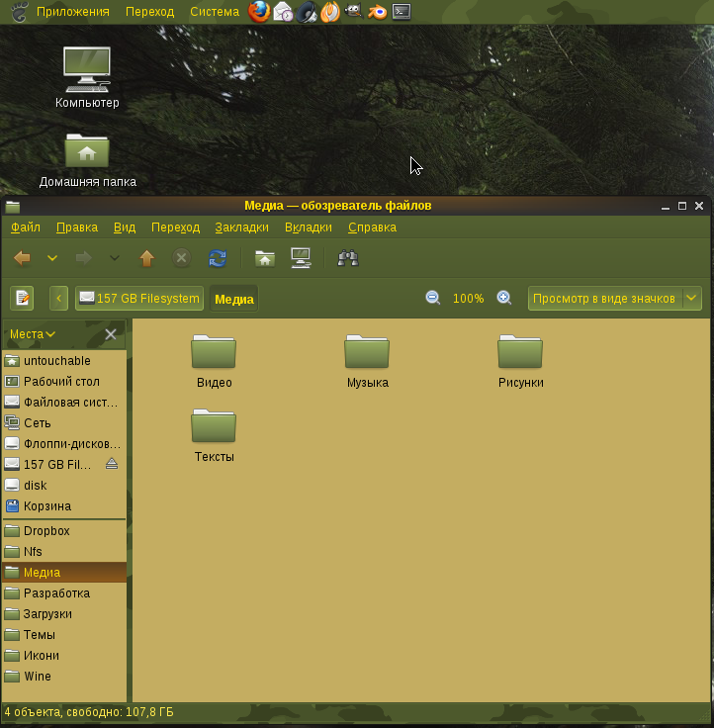Open the Просмотр в виде значков dropdown
The image size is (714, 728).
point(615,298)
